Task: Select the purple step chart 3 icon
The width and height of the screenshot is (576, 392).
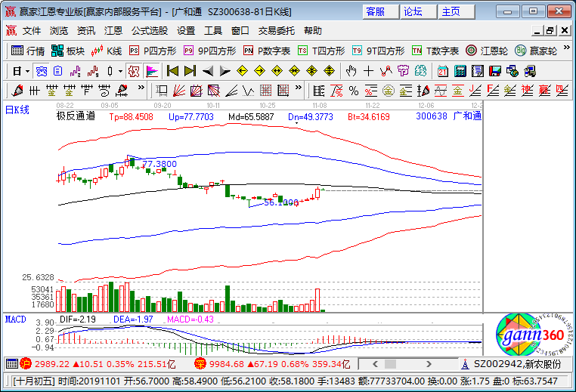Action: pos(76,71)
